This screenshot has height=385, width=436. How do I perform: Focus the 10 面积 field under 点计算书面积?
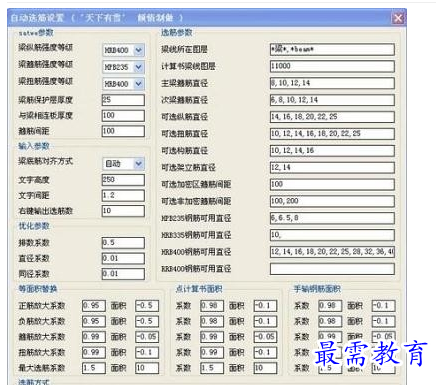265,368
